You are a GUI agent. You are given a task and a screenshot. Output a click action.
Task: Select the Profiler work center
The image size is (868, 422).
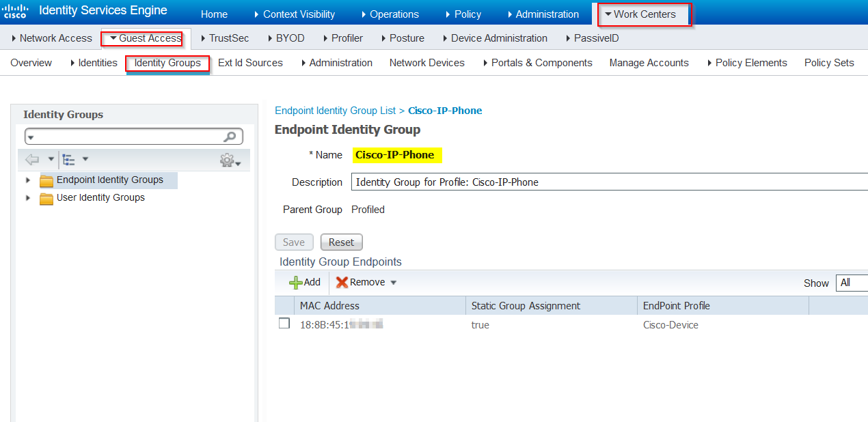point(342,38)
